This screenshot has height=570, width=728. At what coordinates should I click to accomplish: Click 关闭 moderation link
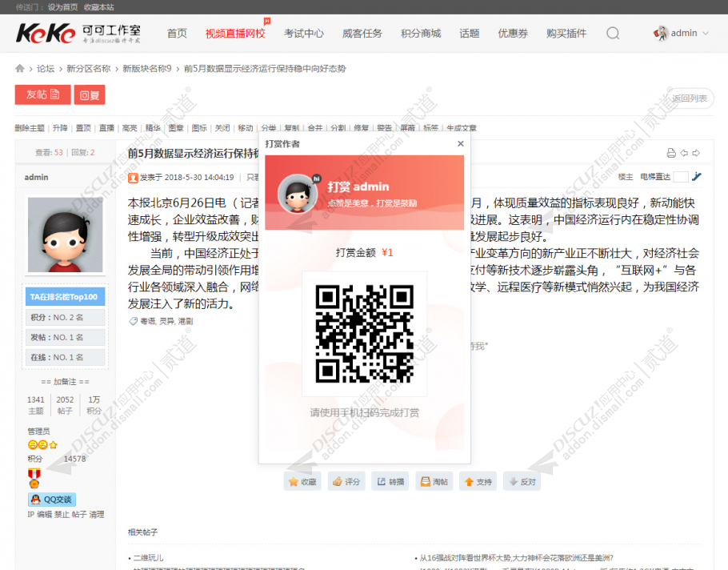222,128
